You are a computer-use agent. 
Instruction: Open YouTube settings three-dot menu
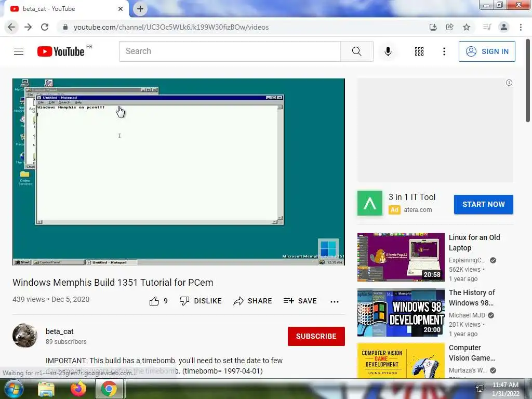pyautogui.click(x=444, y=51)
